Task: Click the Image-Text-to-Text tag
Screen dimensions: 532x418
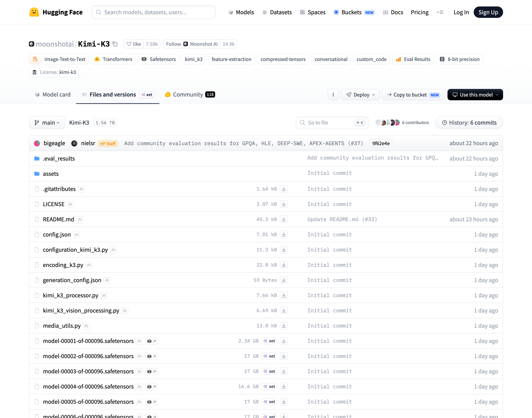Action: click(x=59, y=59)
